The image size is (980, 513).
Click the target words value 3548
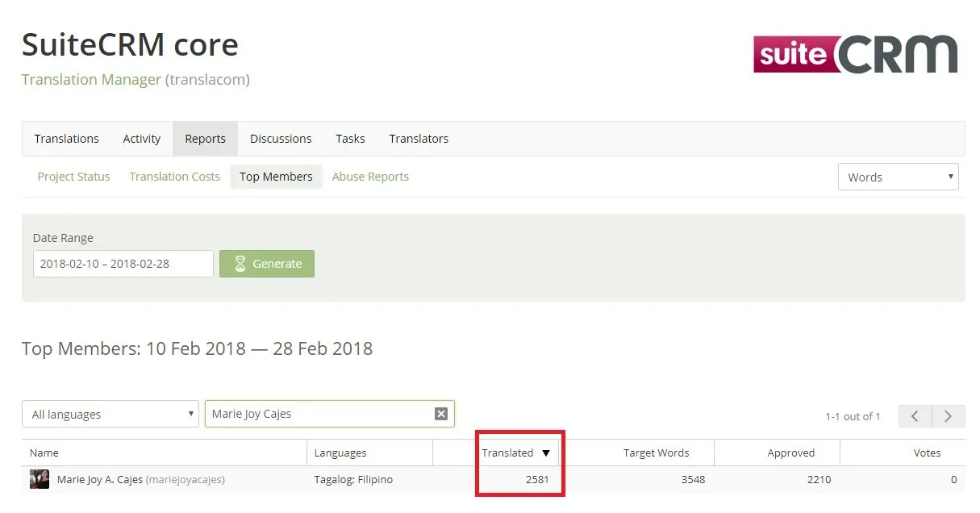point(693,480)
